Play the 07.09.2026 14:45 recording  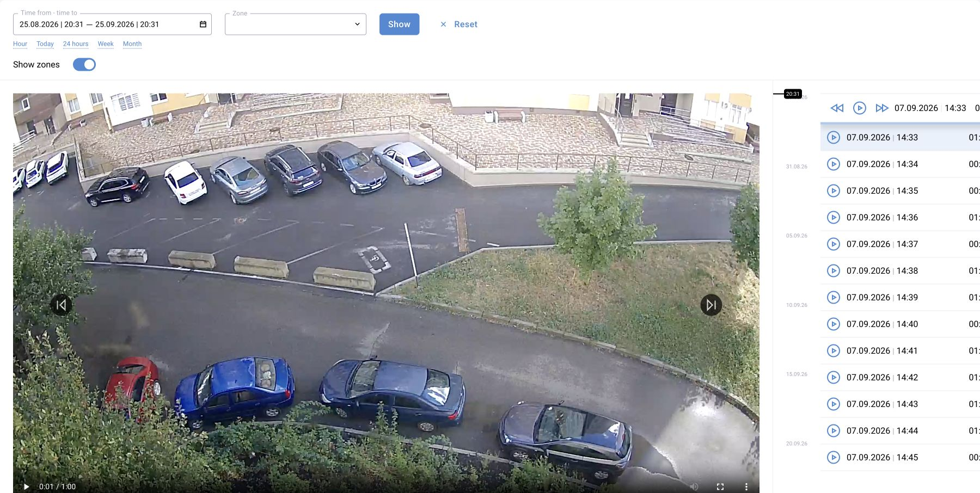pyautogui.click(x=834, y=458)
